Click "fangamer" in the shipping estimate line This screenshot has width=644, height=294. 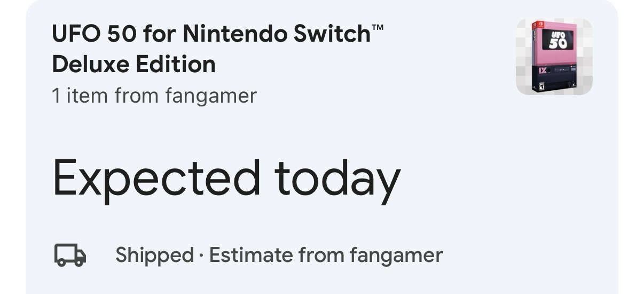(396, 255)
